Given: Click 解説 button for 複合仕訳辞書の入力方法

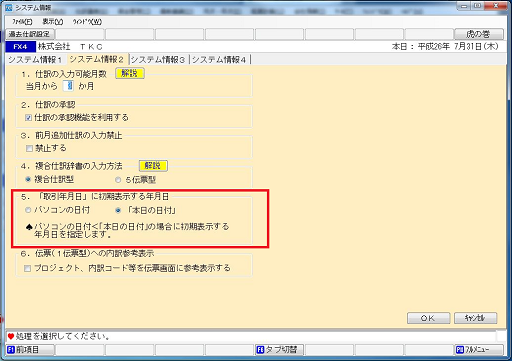Looking at the screenshot, I should [x=153, y=166].
